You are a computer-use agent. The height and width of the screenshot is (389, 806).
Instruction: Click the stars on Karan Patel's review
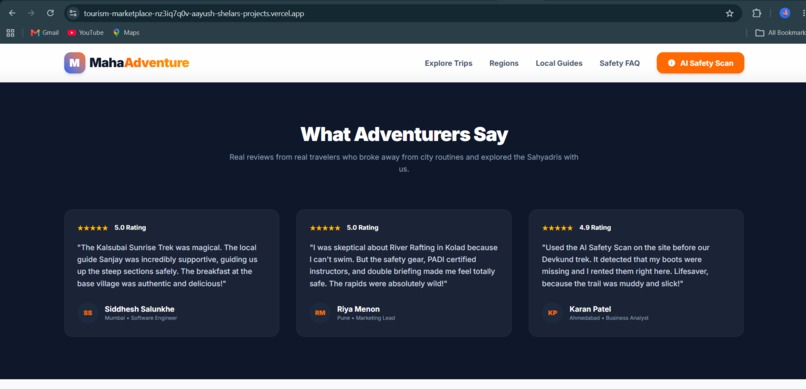pyautogui.click(x=557, y=228)
